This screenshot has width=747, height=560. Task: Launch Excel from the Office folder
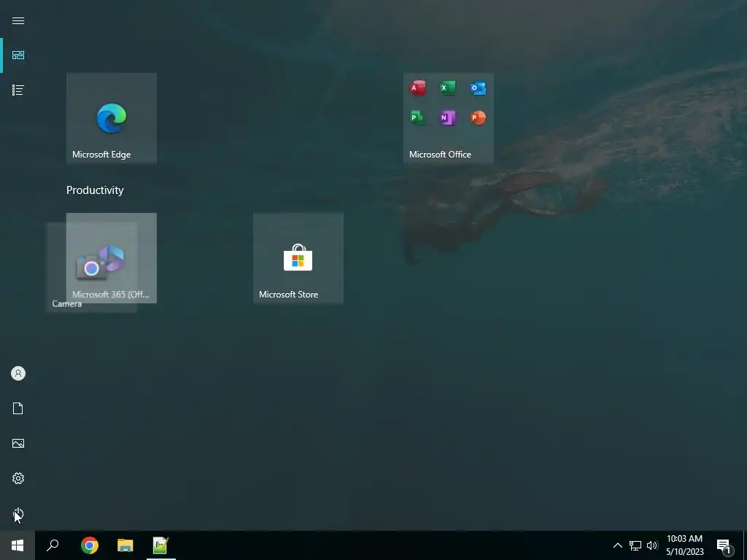448,87
